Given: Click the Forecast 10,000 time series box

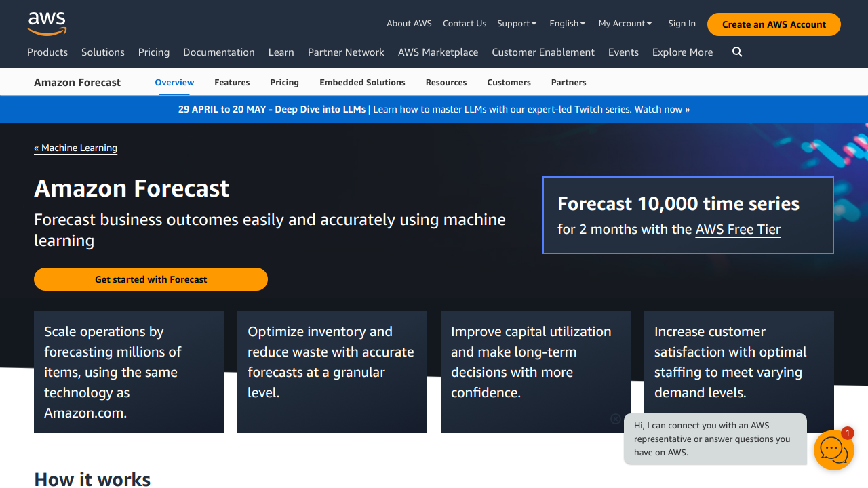Looking at the screenshot, I should click(x=688, y=216).
